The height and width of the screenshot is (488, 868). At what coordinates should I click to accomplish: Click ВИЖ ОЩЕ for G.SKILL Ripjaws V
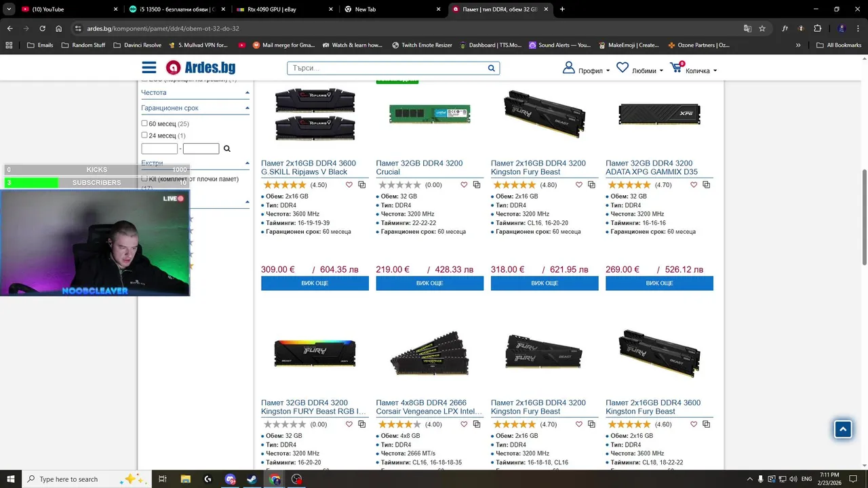(315, 283)
